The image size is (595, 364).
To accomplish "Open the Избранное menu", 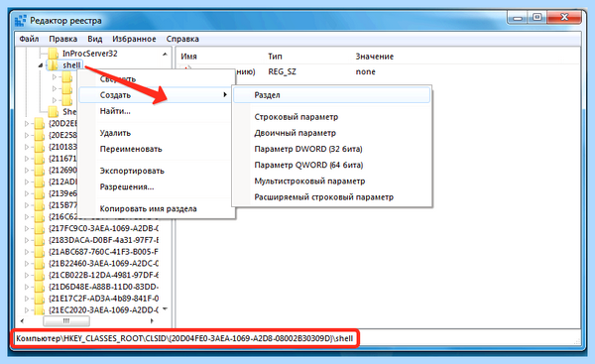I will coord(134,39).
